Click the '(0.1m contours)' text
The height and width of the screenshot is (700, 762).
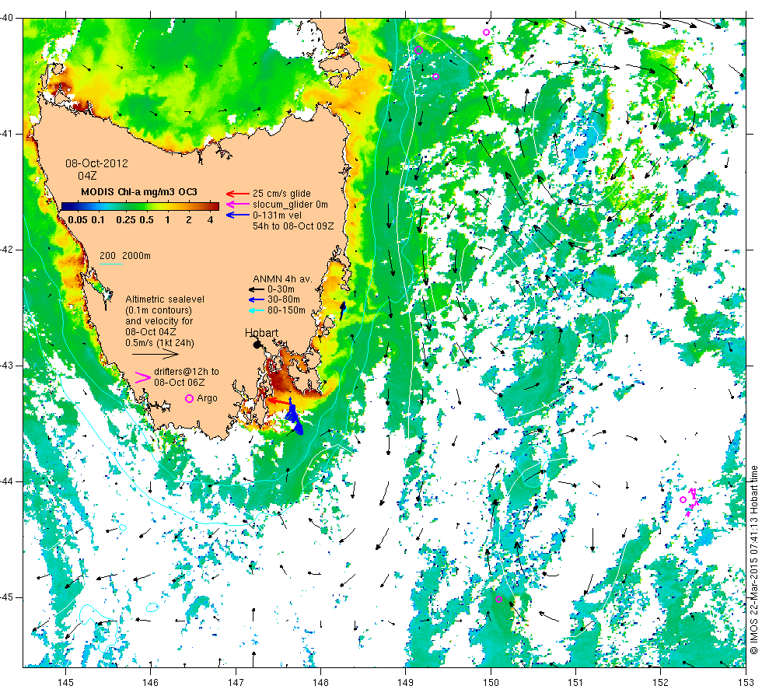pos(159,310)
